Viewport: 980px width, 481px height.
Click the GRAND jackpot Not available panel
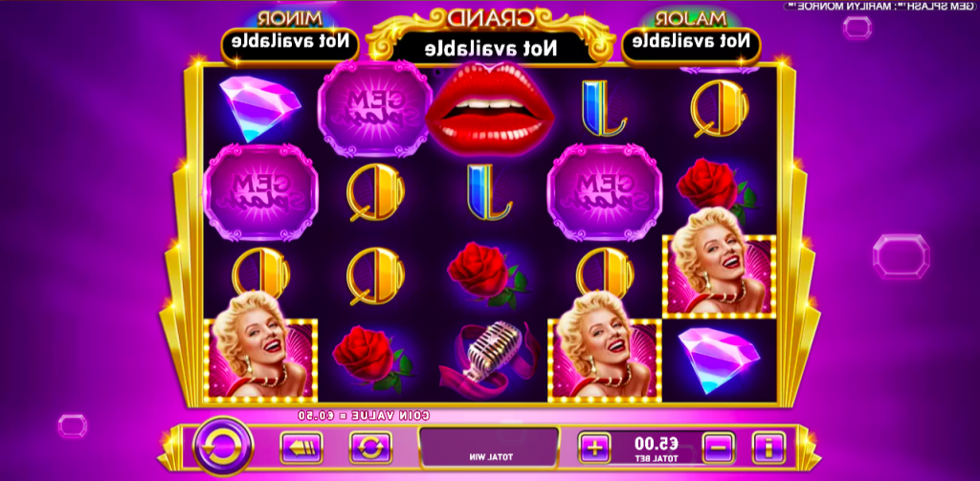coord(490,49)
